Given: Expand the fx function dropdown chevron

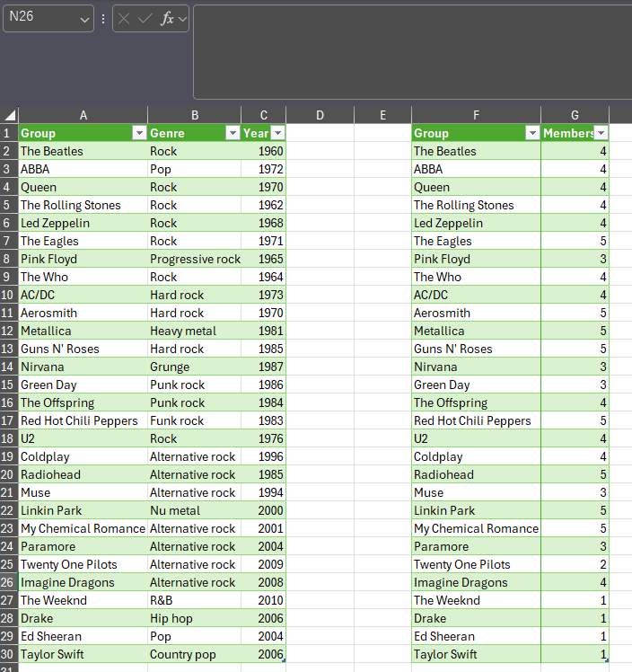Looking at the screenshot, I should tap(183, 19).
